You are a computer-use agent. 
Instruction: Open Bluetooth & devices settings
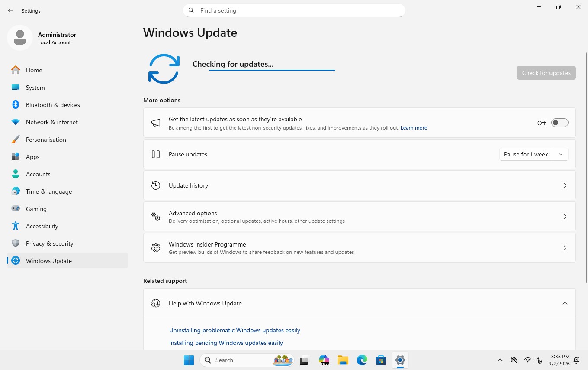click(67, 105)
